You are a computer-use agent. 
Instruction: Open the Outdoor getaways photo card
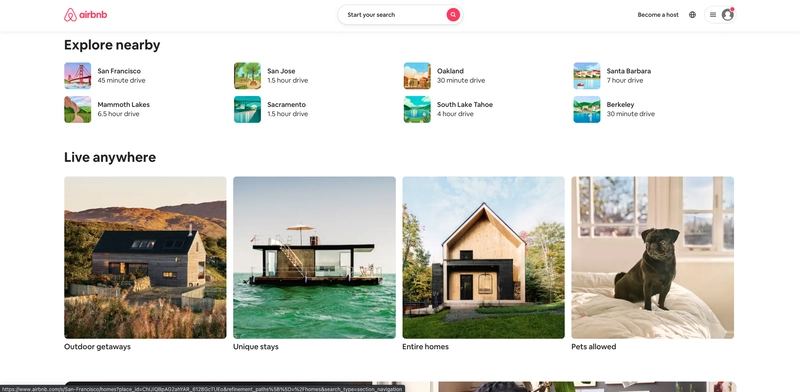(x=145, y=257)
